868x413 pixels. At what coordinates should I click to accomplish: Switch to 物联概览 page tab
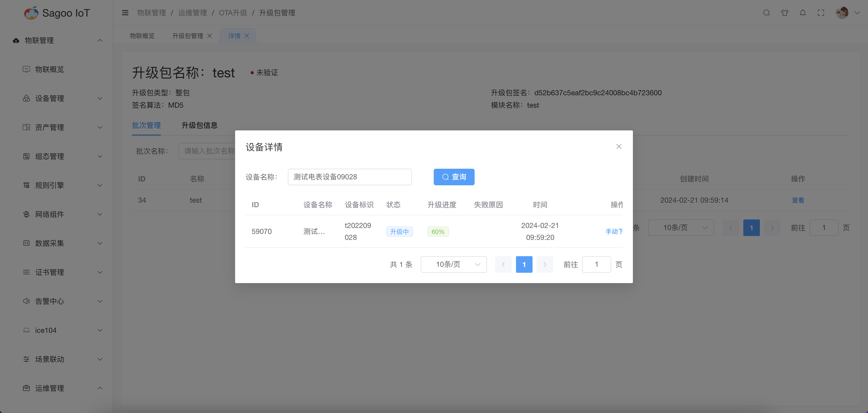tap(142, 36)
